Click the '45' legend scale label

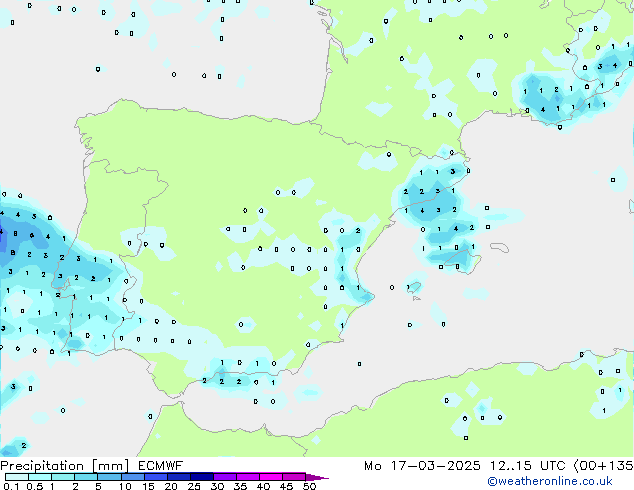click(286, 486)
